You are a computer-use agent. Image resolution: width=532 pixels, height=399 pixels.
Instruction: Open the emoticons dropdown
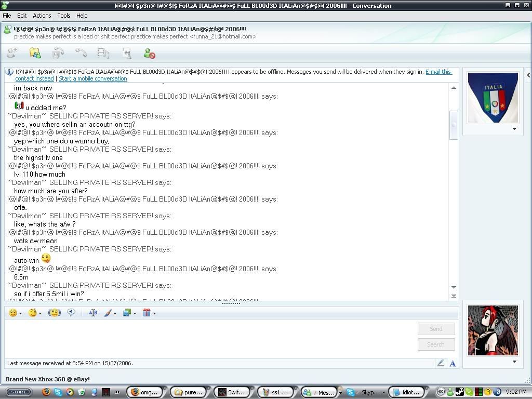click(16, 313)
